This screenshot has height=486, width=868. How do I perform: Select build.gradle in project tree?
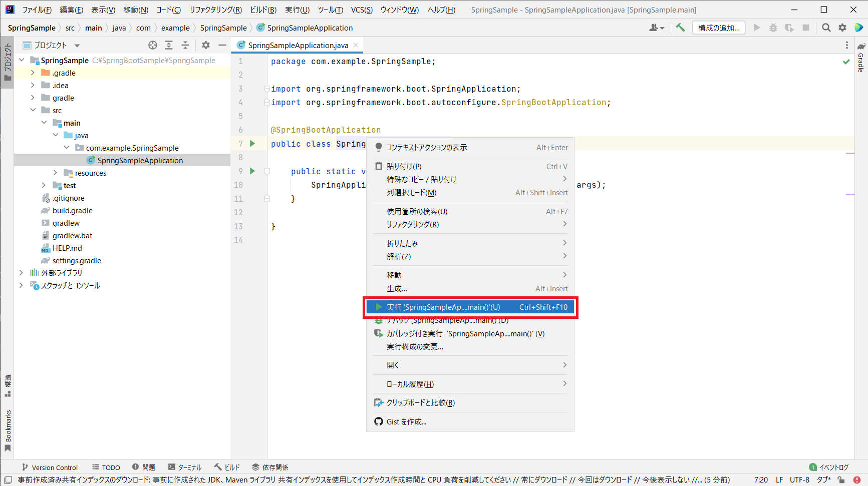point(73,210)
